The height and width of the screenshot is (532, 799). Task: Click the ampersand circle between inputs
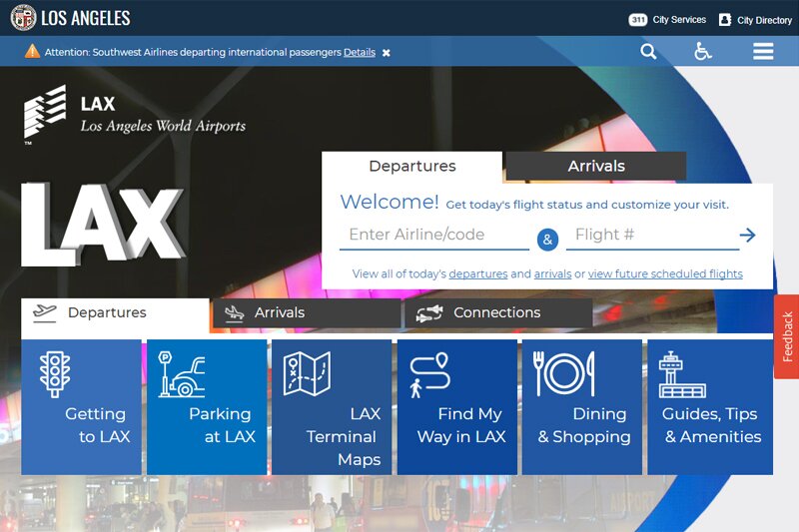(547, 240)
